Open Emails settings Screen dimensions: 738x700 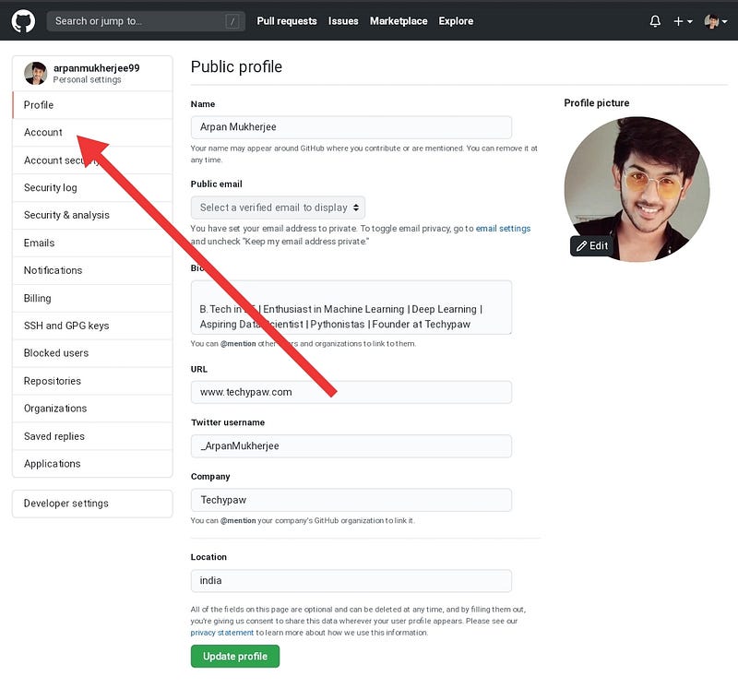(92, 243)
